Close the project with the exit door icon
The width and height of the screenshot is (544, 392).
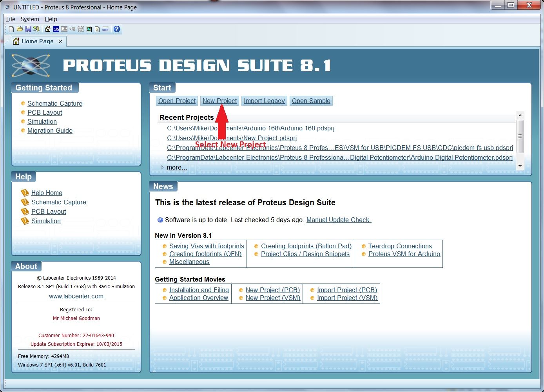tap(36, 29)
